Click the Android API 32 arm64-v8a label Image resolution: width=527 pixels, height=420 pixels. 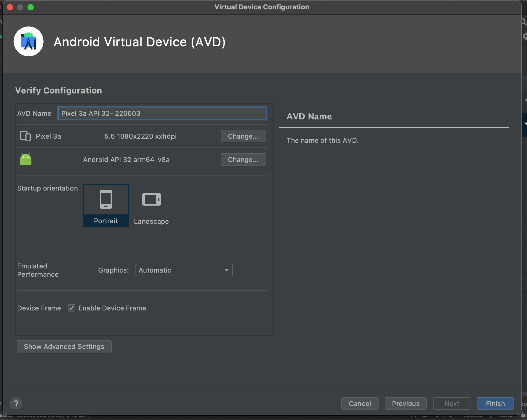coord(126,159)
